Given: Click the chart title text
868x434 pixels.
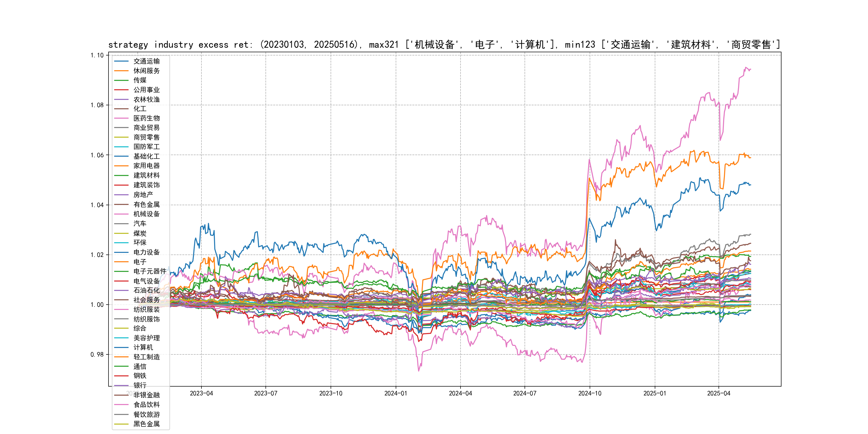Looking at the screenshot, I should [444, 45].
